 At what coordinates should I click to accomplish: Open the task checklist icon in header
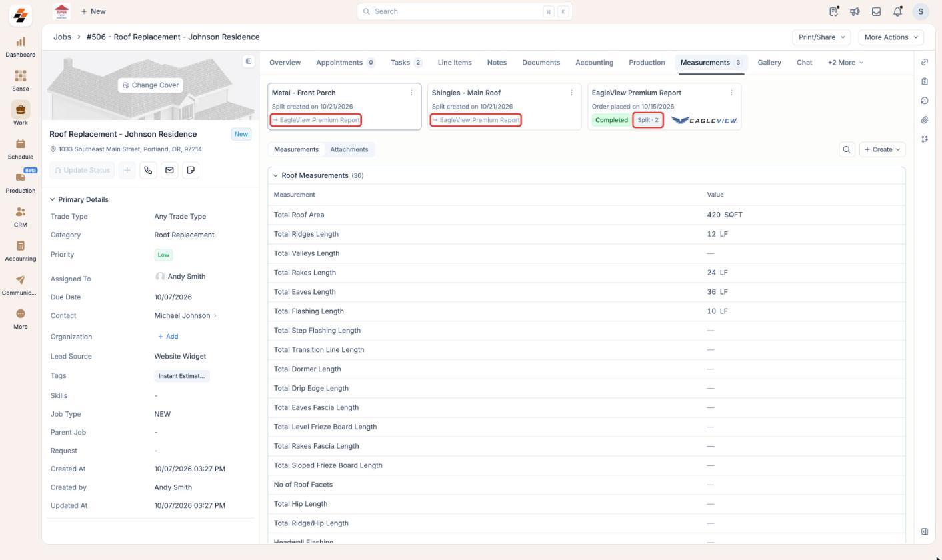coord(833,11)
